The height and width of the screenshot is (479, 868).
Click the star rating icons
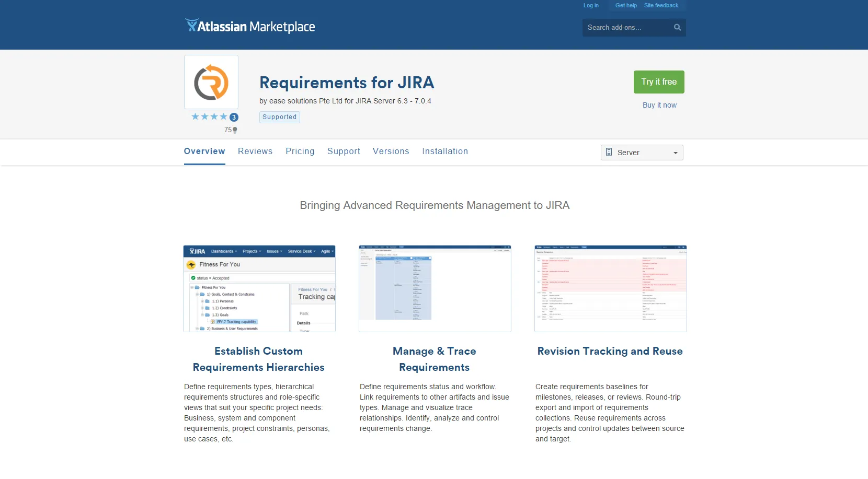209,116
